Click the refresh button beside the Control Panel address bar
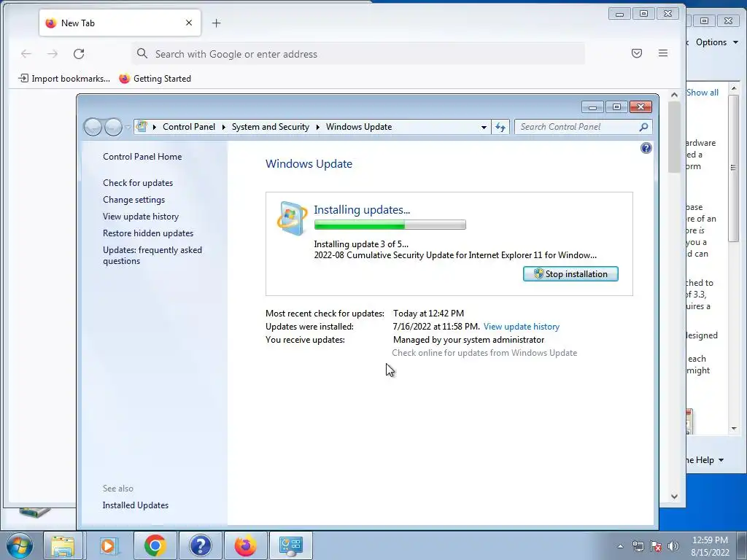Image resolution: width=747 pixels, height=560 pixels. 500,127
